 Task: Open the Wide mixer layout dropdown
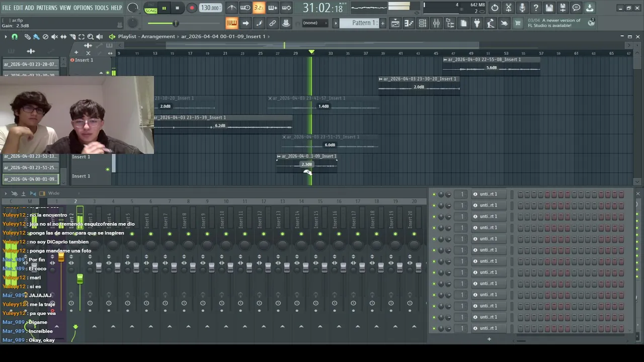pos(54,193)
